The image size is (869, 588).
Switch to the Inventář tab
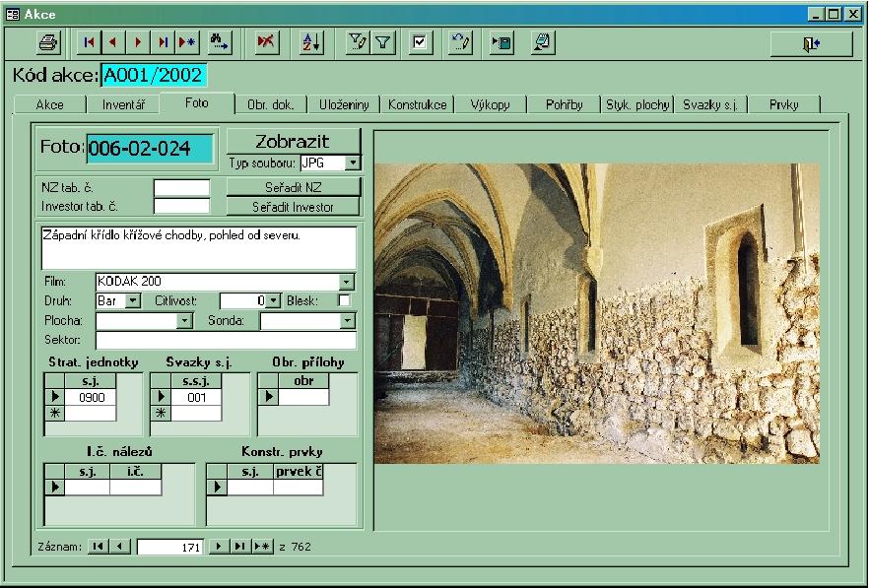124,104
